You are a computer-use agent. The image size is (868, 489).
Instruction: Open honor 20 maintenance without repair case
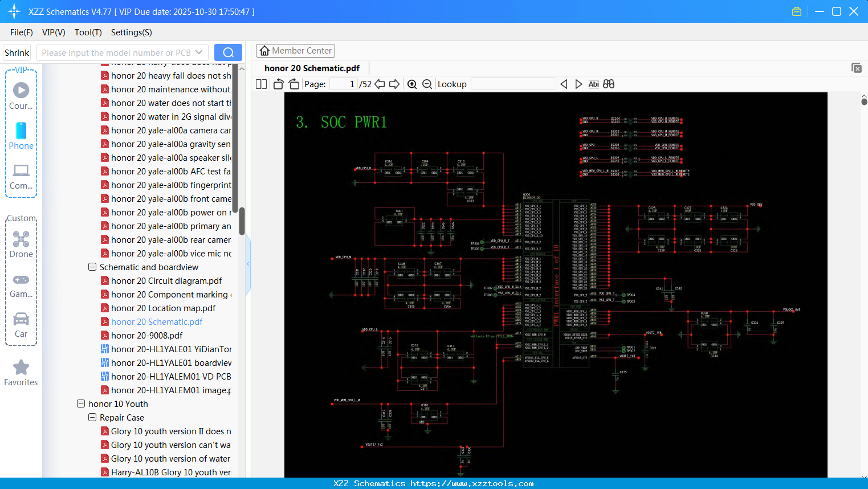(166, 89)
